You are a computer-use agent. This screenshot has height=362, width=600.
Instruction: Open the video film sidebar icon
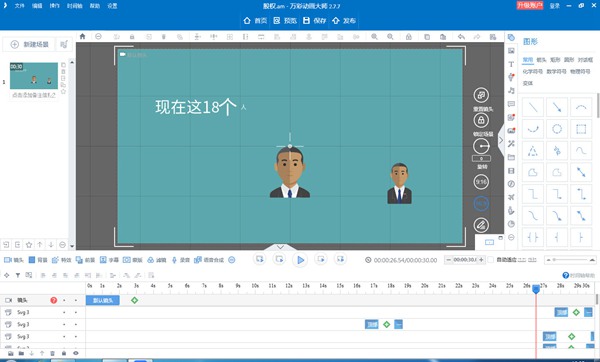point(511,171)
